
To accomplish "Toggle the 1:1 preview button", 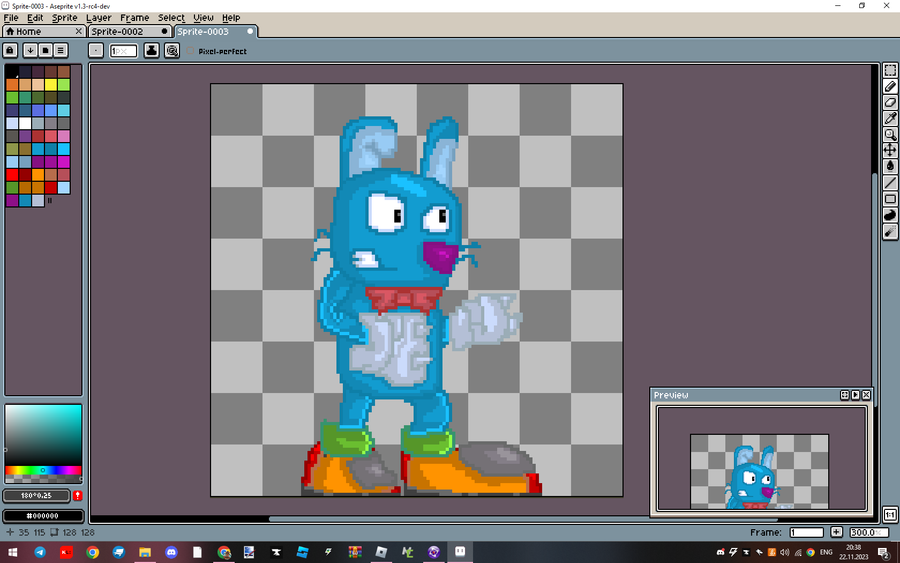I will pos(890,515).
